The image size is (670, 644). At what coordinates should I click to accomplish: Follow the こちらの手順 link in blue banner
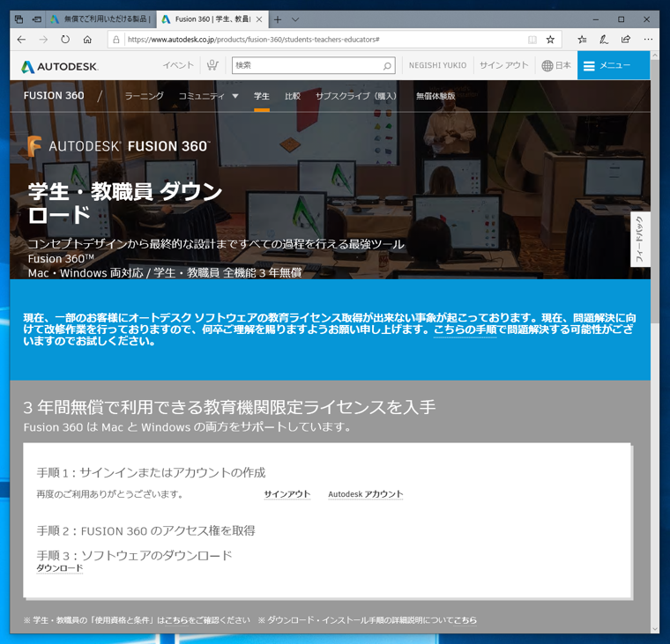[465, 329]
